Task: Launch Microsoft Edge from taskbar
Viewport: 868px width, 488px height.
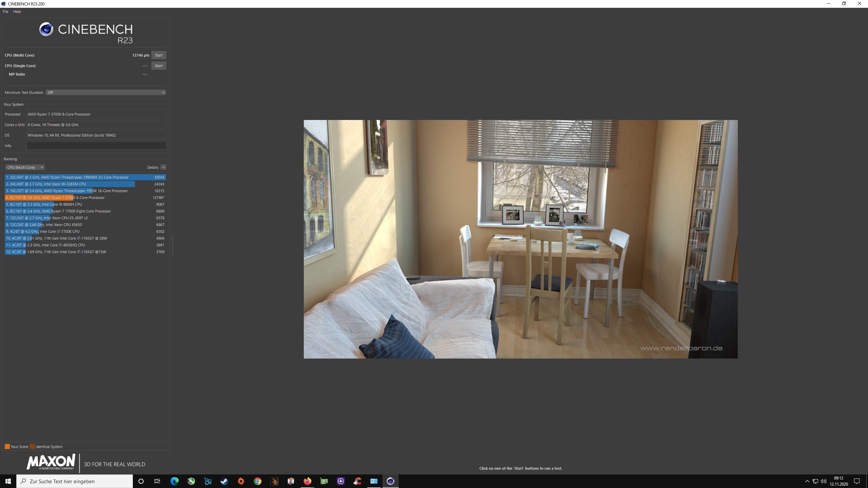Action: click(x=175, y=481)
